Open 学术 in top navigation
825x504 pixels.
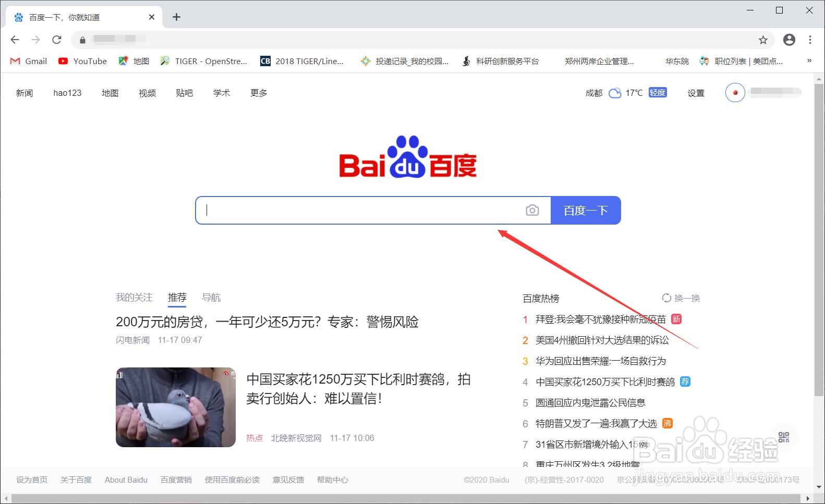(x=222, y=93)
